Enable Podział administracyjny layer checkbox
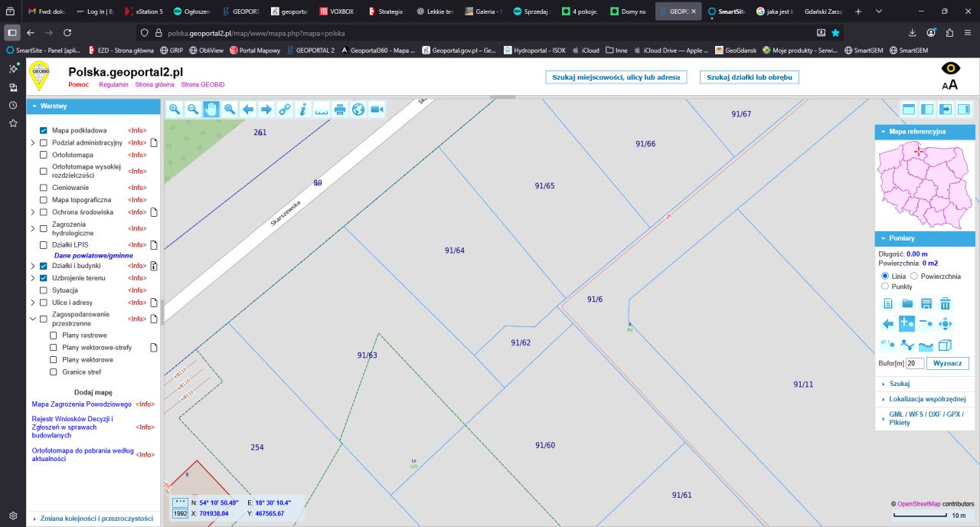The image size is (980, 527). pos(44,142)
